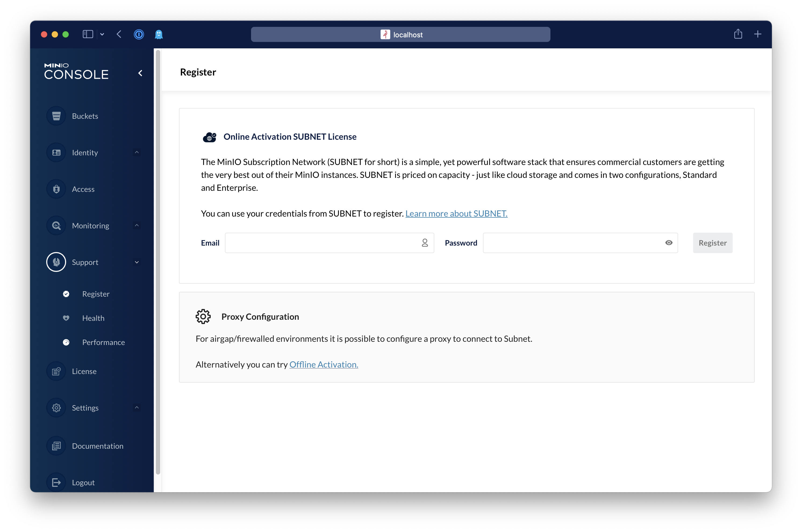Click the localhost address bar

400,35
